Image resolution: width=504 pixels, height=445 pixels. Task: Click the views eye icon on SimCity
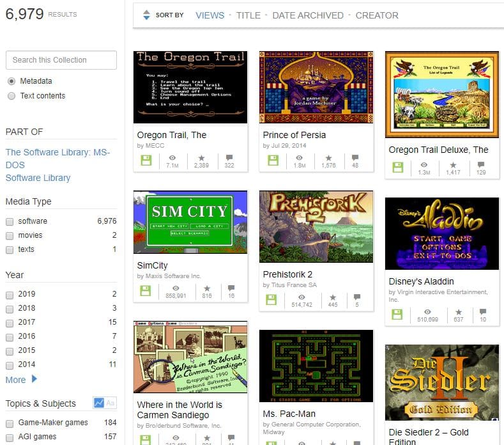point(176,288)
